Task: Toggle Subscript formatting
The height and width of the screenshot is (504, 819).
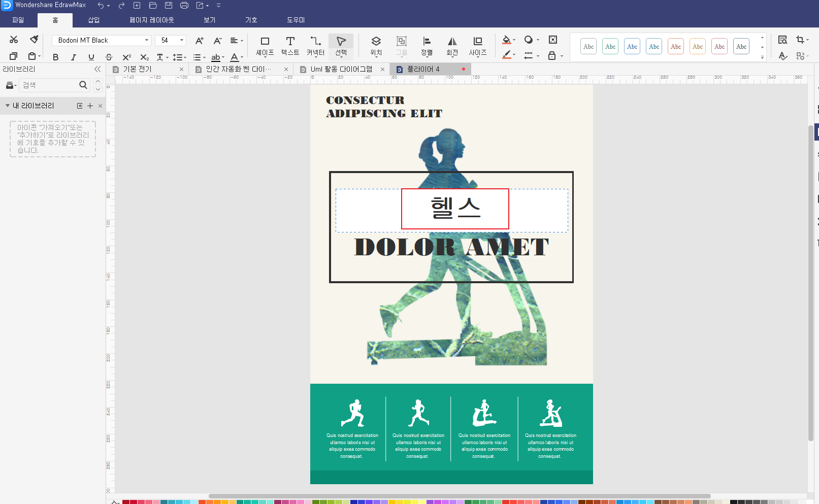Action: coord(145,57)
